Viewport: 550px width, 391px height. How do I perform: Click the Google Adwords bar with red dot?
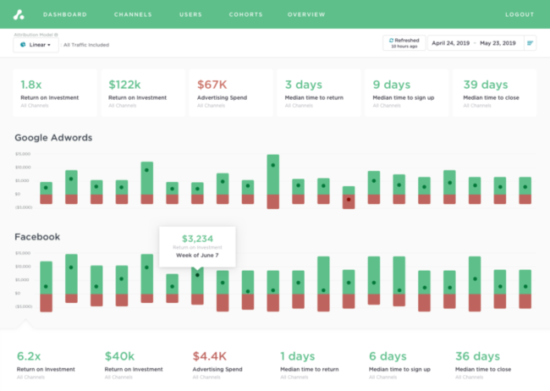pyautogui.click(x=349, y=197)
